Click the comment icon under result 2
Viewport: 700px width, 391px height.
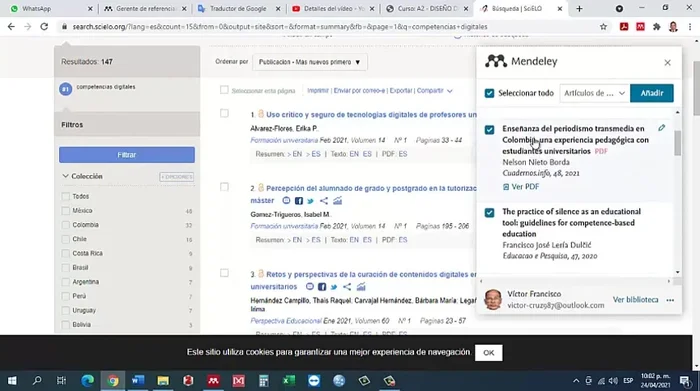286,201
